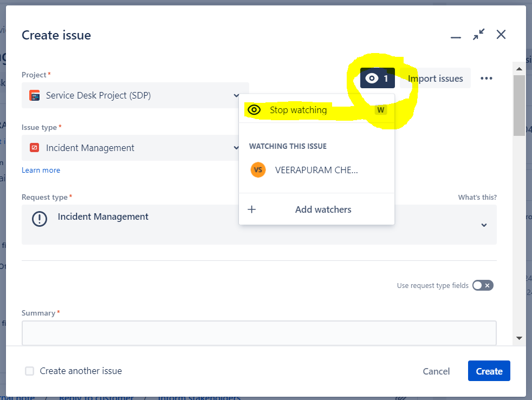Collapse the dialog with the arrows icon
532x400 pixels.
479,34
